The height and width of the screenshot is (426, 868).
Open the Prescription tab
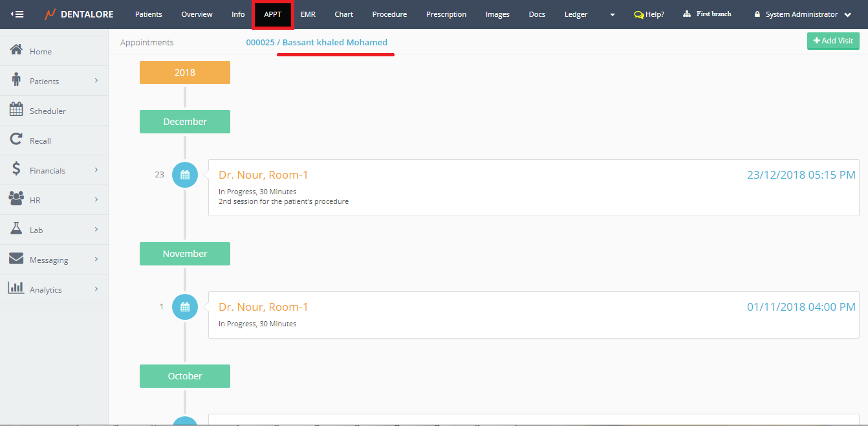click(446, 14)
